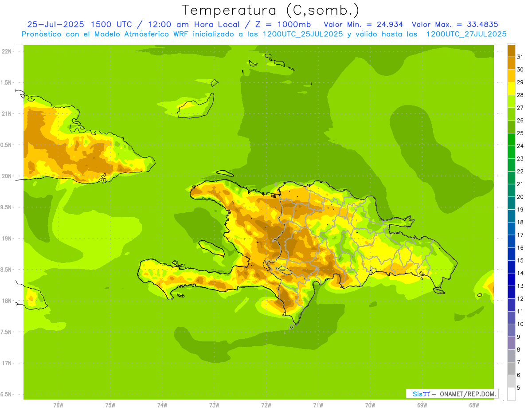Click the '5' value on the color scale

coord(519,388)
